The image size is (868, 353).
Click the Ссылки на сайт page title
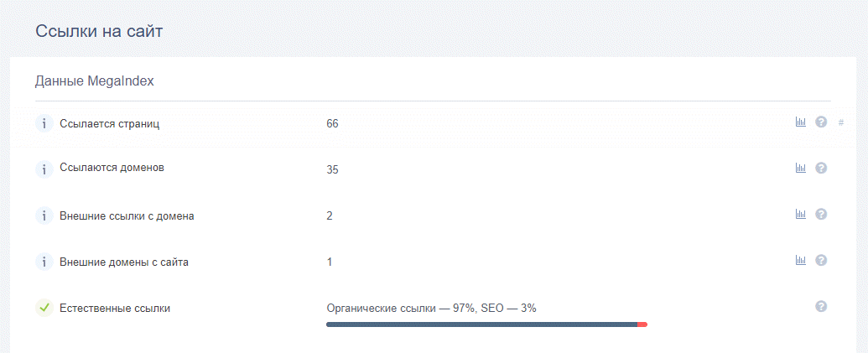(99, 31)
